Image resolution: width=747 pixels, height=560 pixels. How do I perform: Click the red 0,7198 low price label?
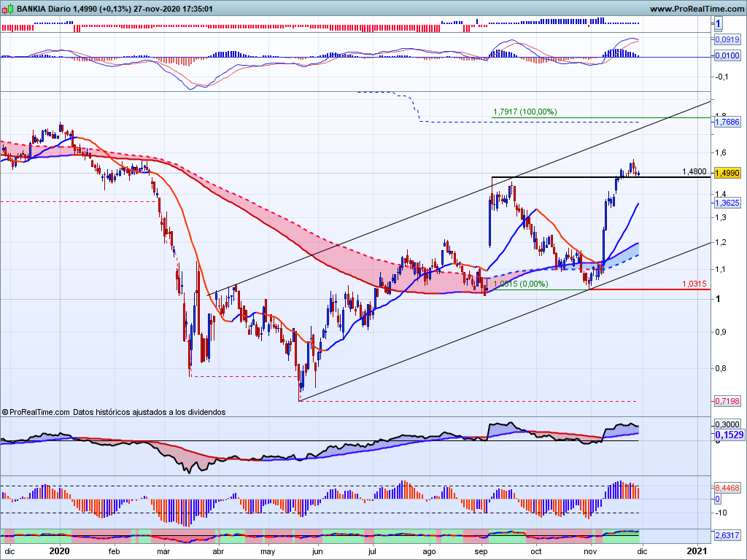pos(727,402)
